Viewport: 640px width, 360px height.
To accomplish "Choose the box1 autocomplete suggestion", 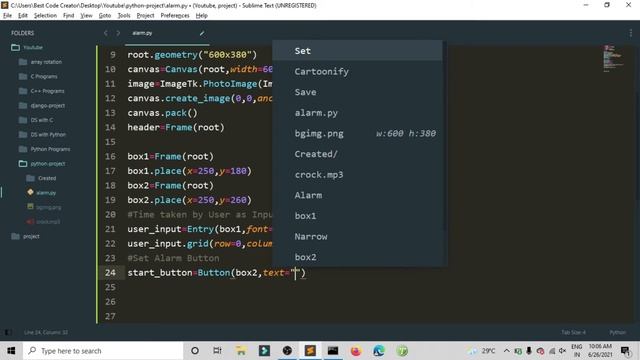I will [x=357, y=216].
